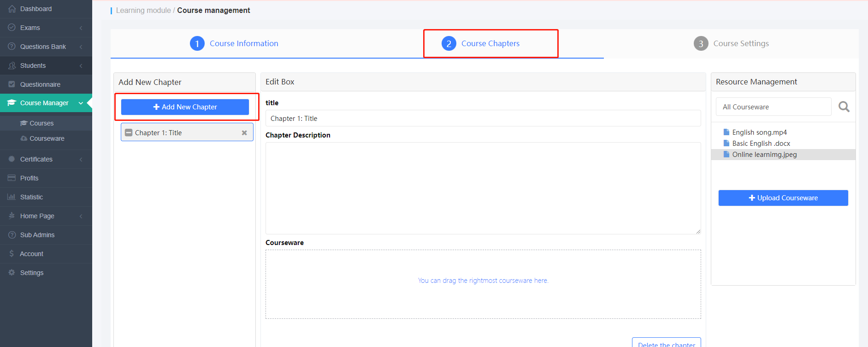Viewport: 868px width, 347px height.
Task: Click the courseware search magnifier icon
Action: point(844,107)
